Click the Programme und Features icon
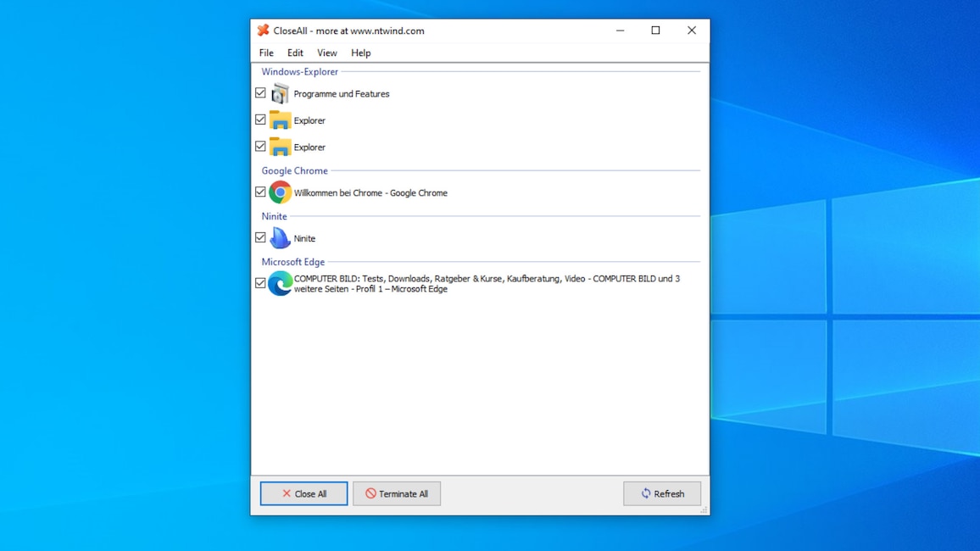 tap(280, 94)
